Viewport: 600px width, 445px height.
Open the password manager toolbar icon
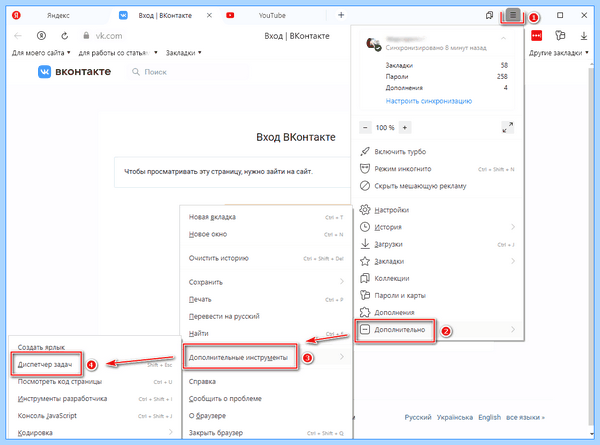[x=560, y=36]
